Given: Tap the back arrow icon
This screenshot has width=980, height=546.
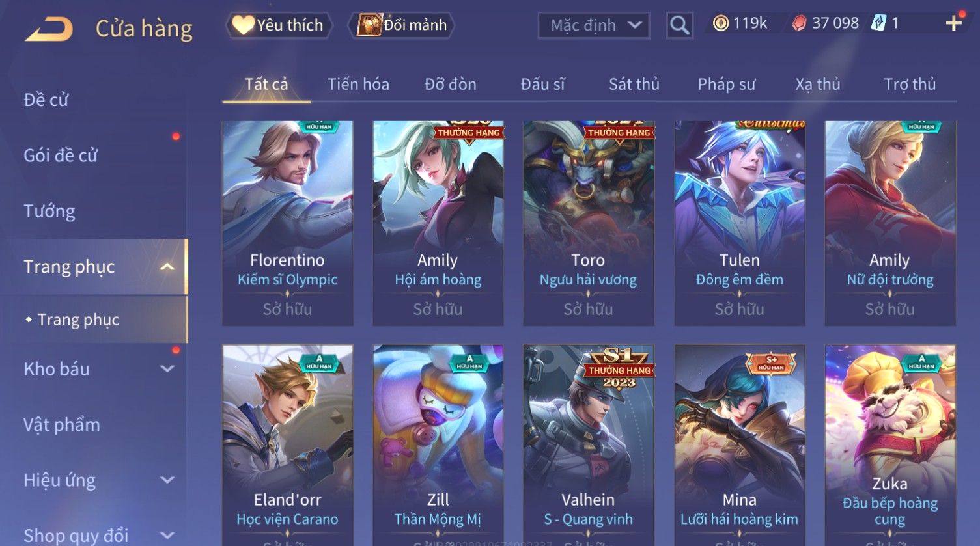Looking at the screenshot, I should (x=49, y=29).
